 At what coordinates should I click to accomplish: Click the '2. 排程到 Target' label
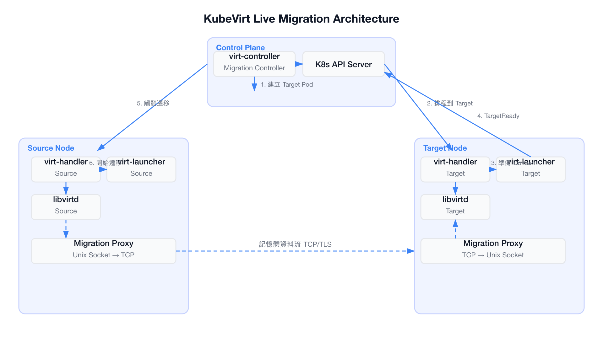[450, 103]
